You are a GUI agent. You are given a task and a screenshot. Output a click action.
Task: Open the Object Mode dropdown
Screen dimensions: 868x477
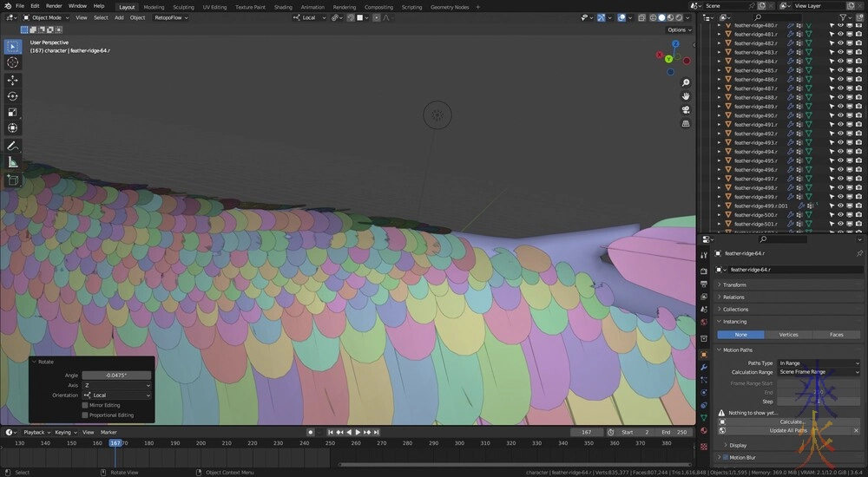45,17
